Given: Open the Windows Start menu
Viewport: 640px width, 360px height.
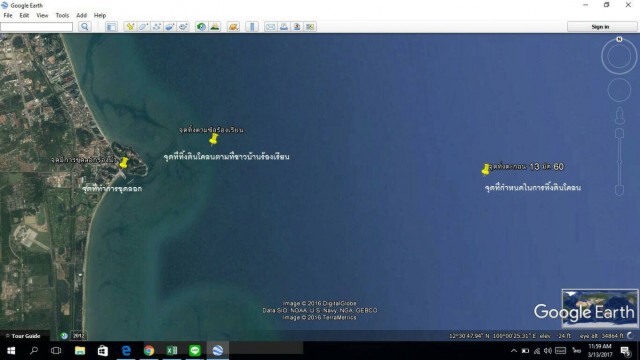Looking at the screenshot, I should click(x=11, y=351).
